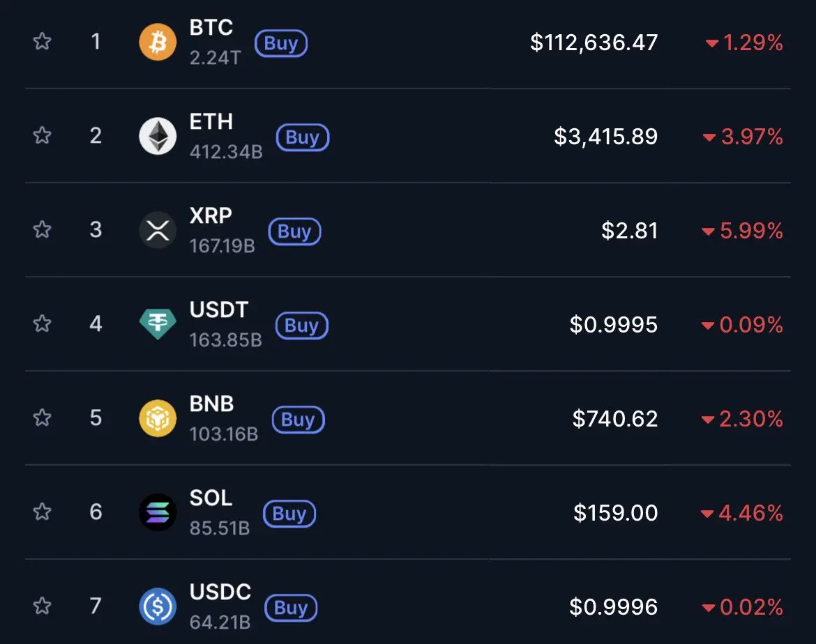Viewport: 816px width, 644px height.
Task: Click the Bitcoin coin logo
Action: (x=158, y=42)
